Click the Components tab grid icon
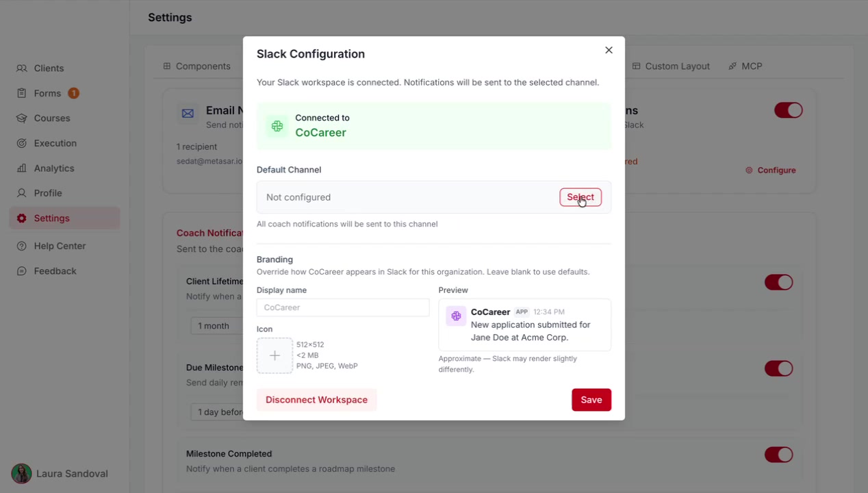Screen dimensions: 868x493 [166, 66]
